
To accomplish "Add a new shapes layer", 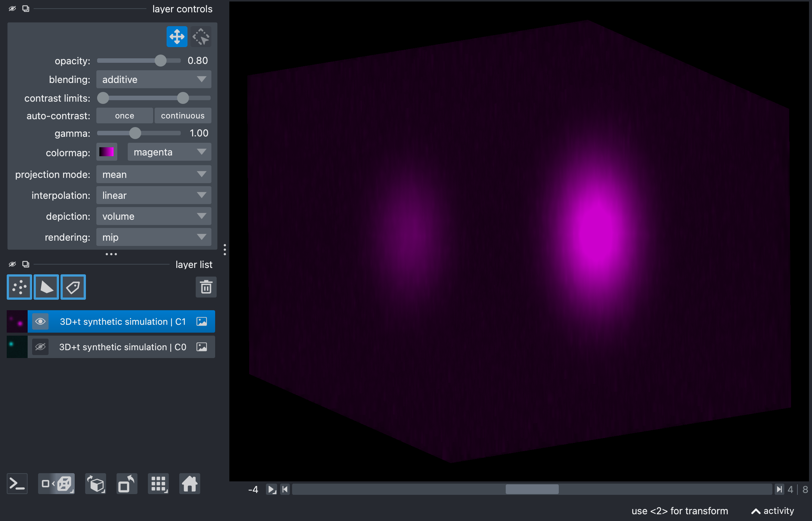I will [46, 287].
